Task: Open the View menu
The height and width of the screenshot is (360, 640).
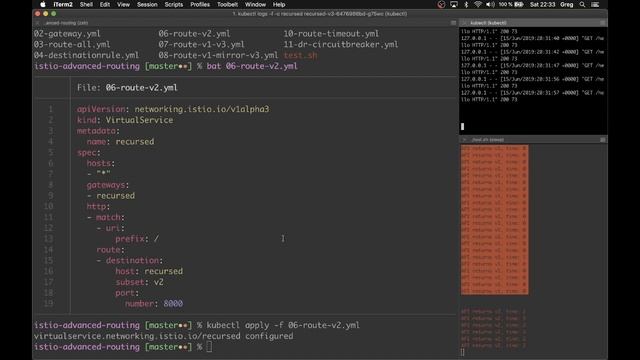Action: (x=123, y=4)
